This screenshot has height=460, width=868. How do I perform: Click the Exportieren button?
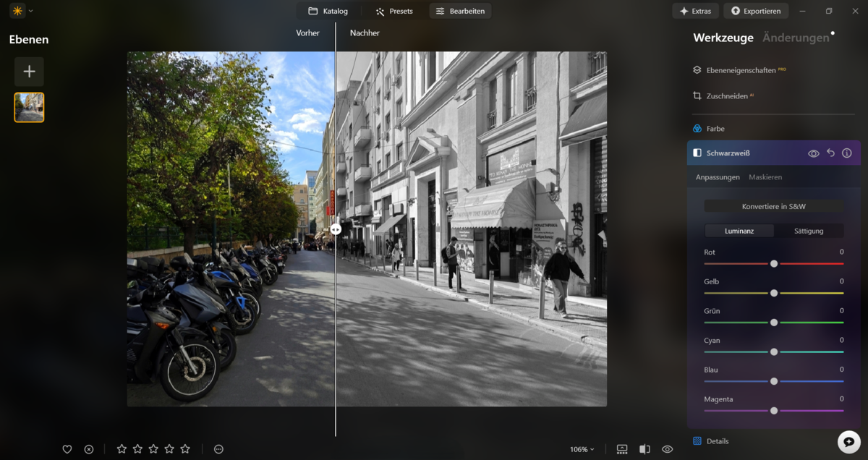(x=755, y=10)
